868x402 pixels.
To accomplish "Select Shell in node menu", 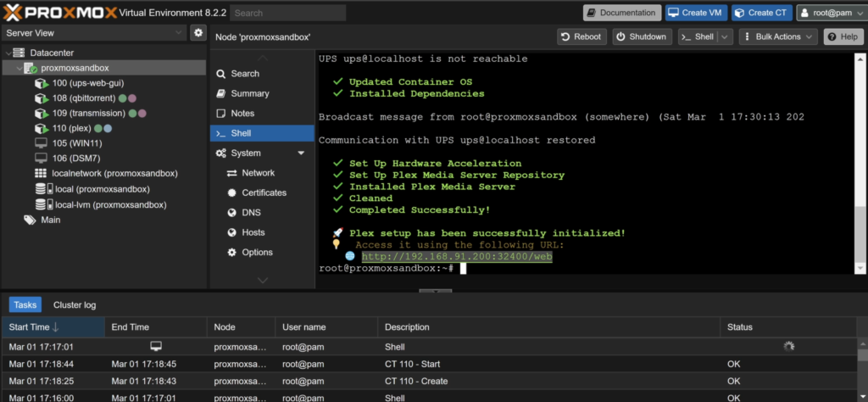I will pyautogui.click(x=262, y=133).
